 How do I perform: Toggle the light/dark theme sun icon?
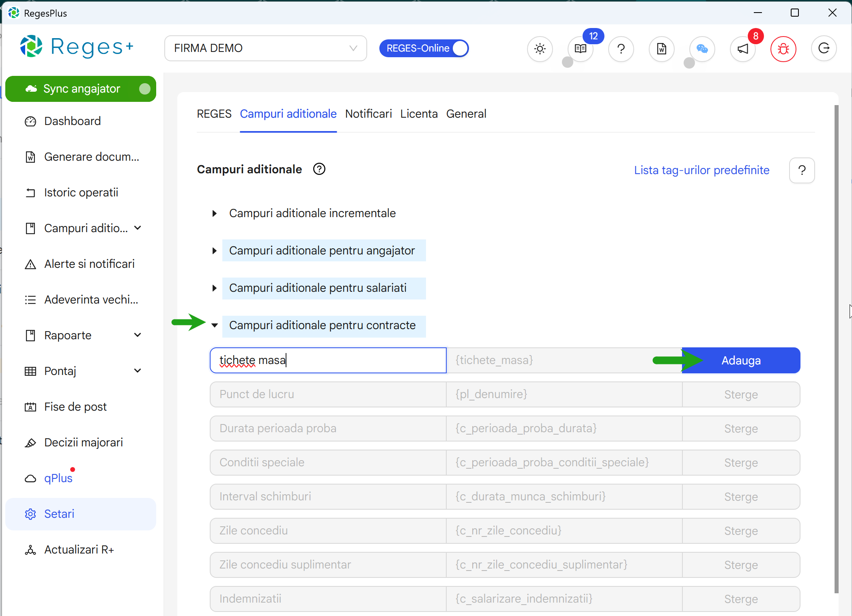540,49
